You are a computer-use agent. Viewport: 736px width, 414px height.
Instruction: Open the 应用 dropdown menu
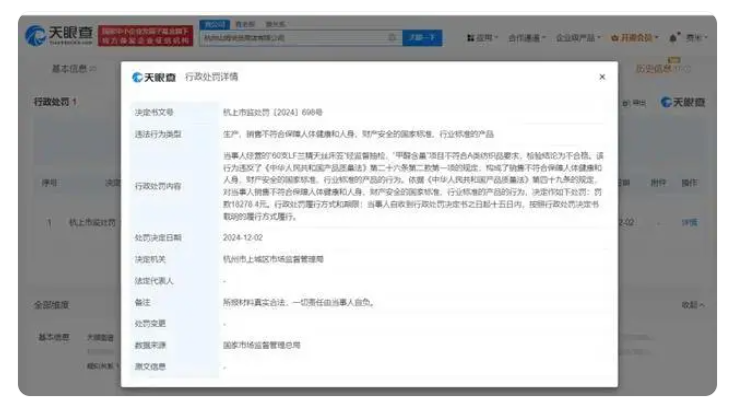[x=482, y=38]
